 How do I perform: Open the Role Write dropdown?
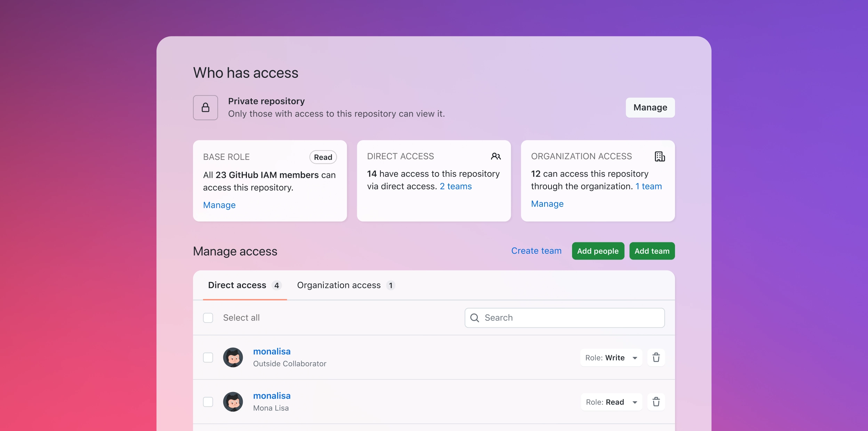coord(611,357)
